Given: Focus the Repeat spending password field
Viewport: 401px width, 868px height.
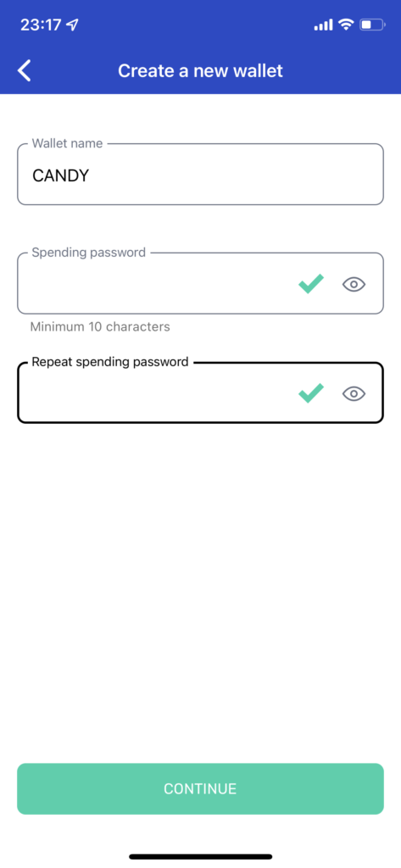Looking at the screenshot, I should pyautogui.click(x=200, y=392).
